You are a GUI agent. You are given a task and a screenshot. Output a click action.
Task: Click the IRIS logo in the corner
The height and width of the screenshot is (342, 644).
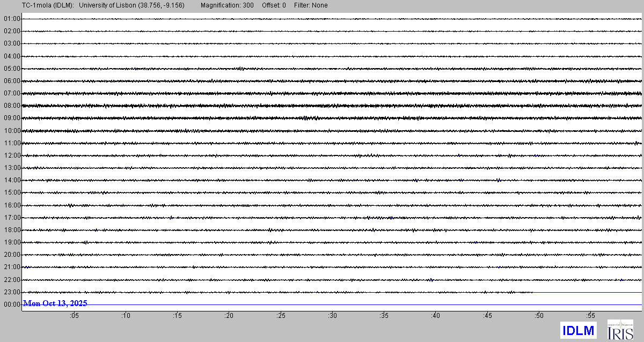[x=620, y=330]
